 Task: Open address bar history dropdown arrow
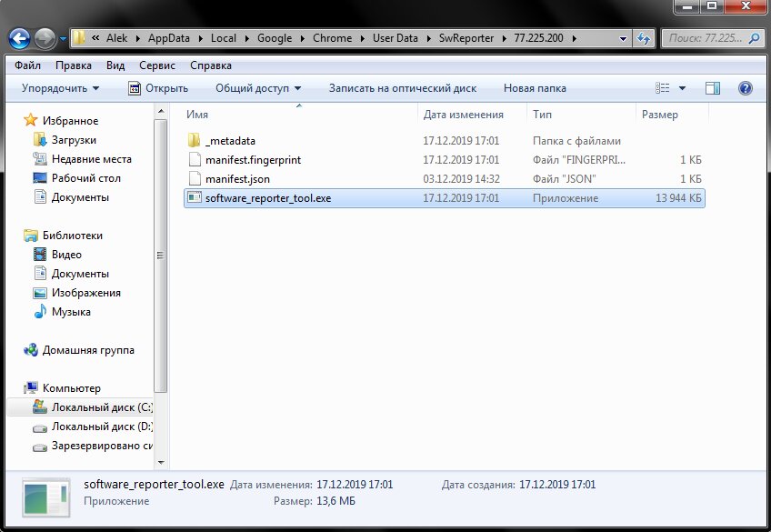[x=623, y=38]
